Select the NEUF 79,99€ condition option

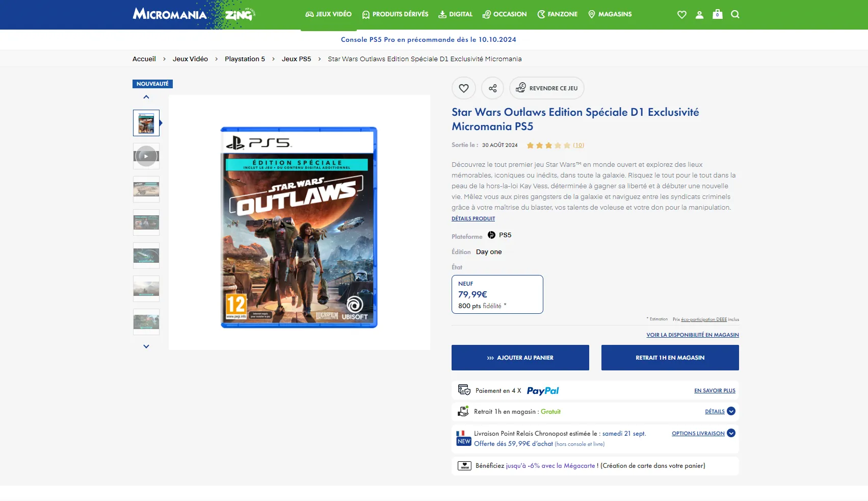[497, 294]
